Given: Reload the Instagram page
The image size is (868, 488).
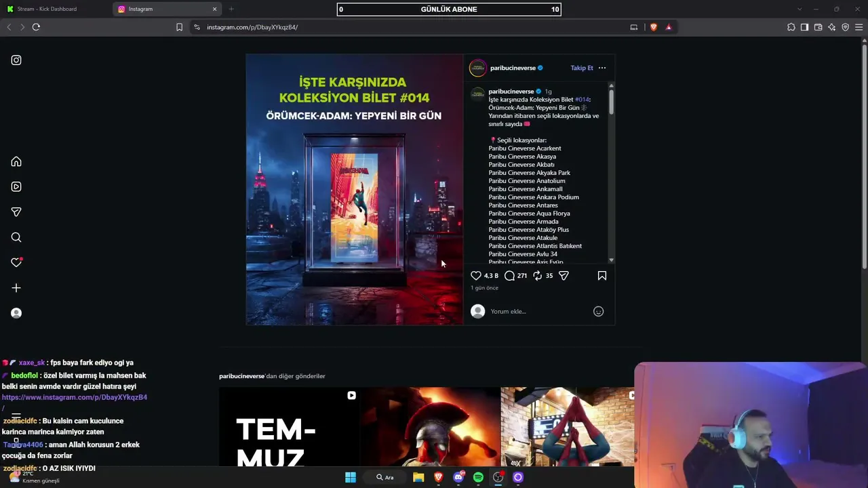Looking at the screenshot, I should [x=36, y=27].
